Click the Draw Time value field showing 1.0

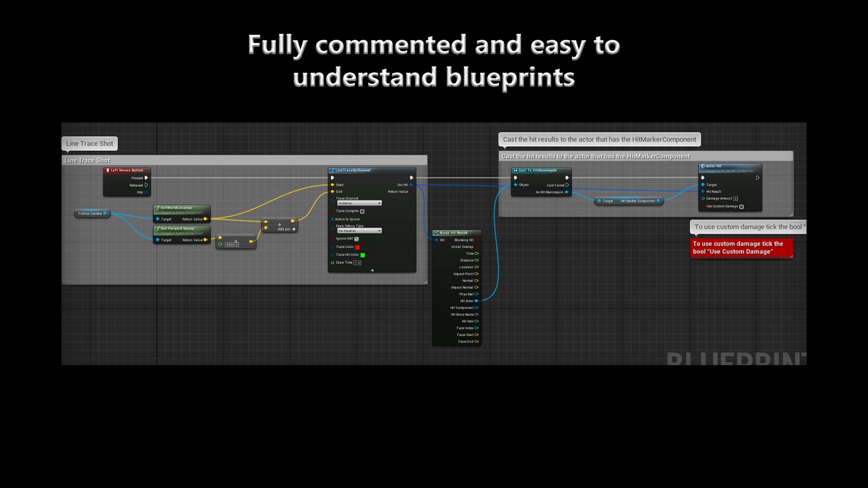[x=358, y=262]
